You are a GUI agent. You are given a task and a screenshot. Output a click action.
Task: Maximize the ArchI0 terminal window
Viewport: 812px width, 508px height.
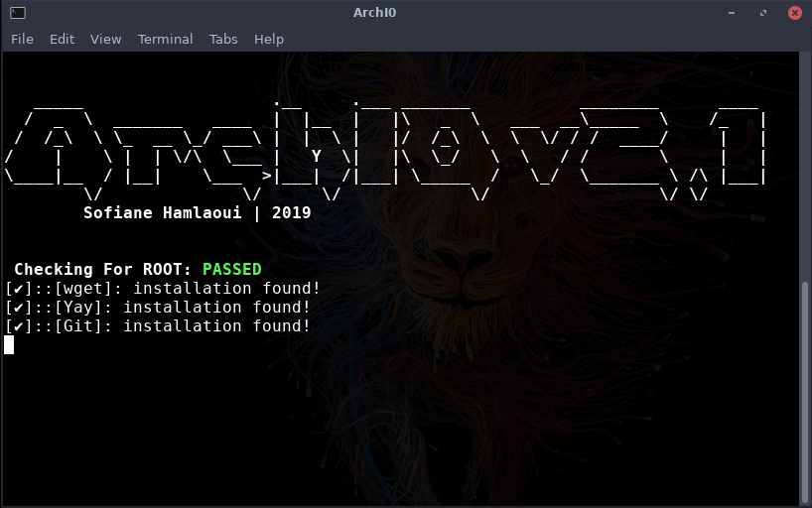(x=762, y=13)
